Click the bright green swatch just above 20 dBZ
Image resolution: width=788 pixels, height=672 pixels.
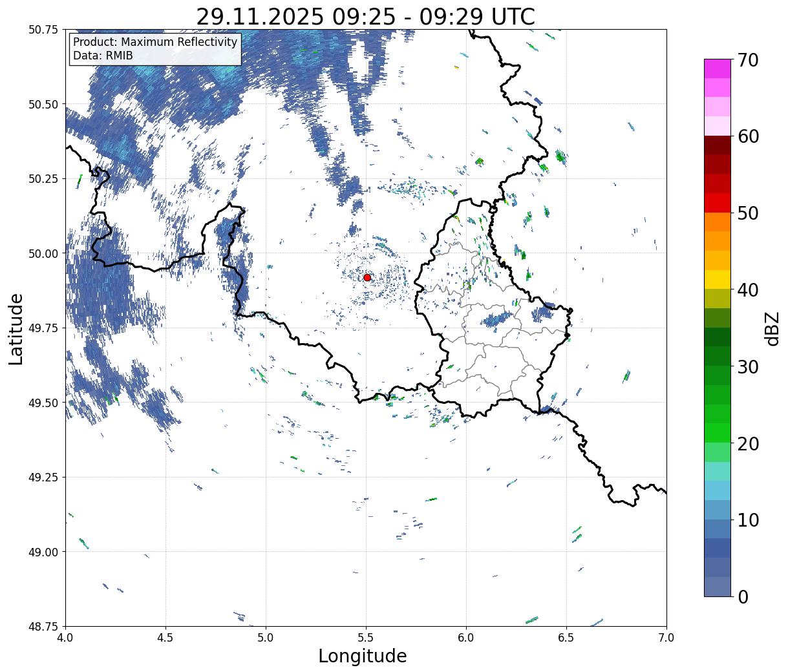point(718,432)
